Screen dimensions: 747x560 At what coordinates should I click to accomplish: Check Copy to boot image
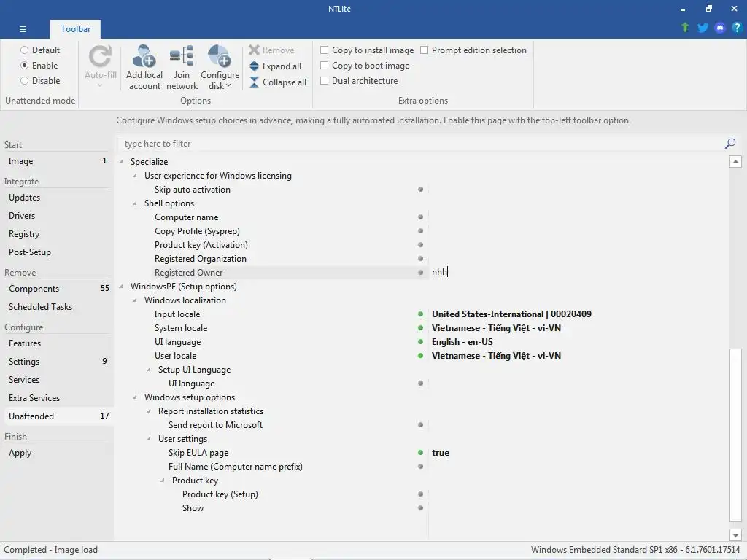point(324,65)
